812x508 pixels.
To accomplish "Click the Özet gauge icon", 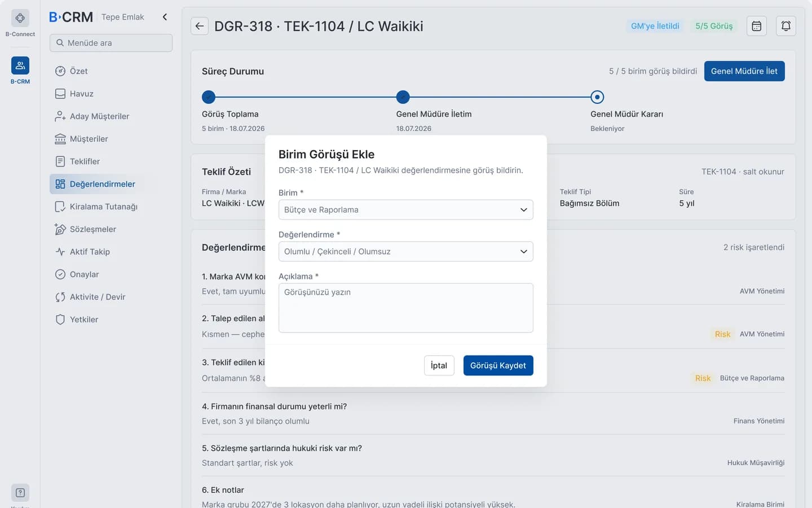I will (x=60, y=71).
